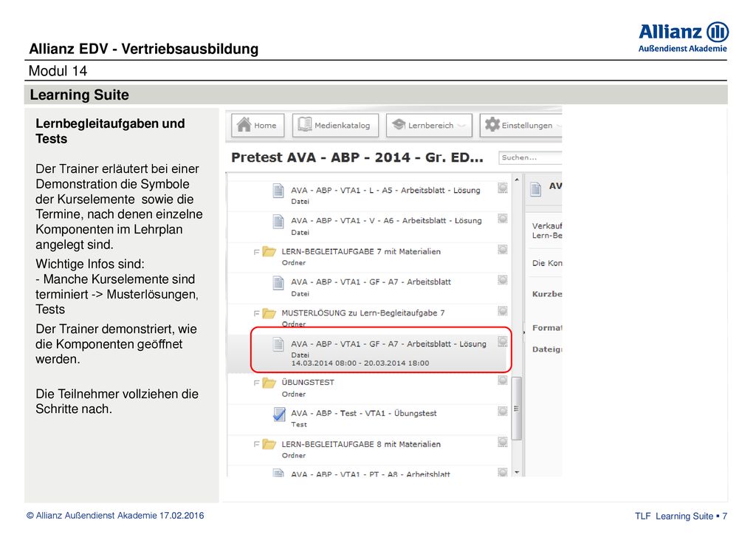This screenshot has height=535, width=756.
Task: Click status icon of LERN-BEGLEITAUFGABE 8 row
Action: pos(502,442)
